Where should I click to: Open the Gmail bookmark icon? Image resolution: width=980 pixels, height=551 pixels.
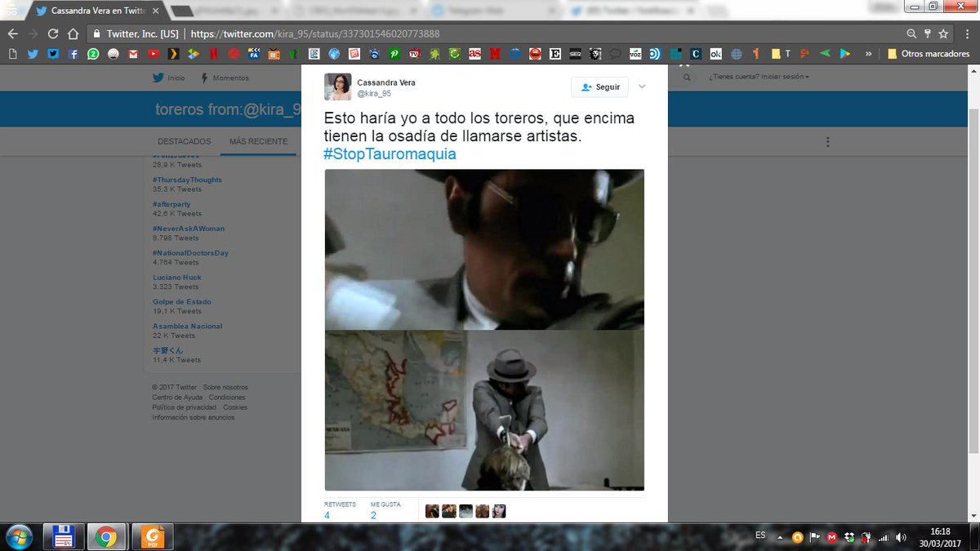point(133,54)
